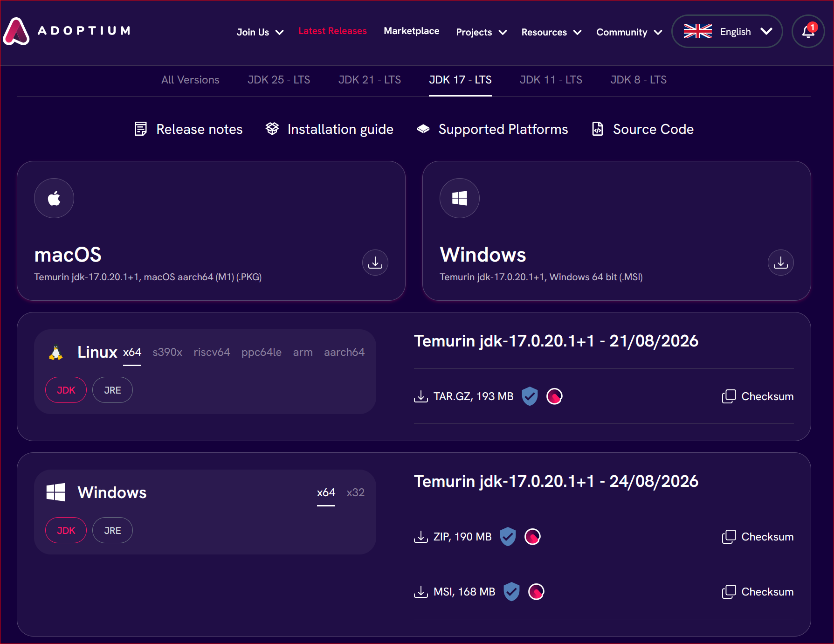
Task: Open English language dropdown
Action: 727,31
